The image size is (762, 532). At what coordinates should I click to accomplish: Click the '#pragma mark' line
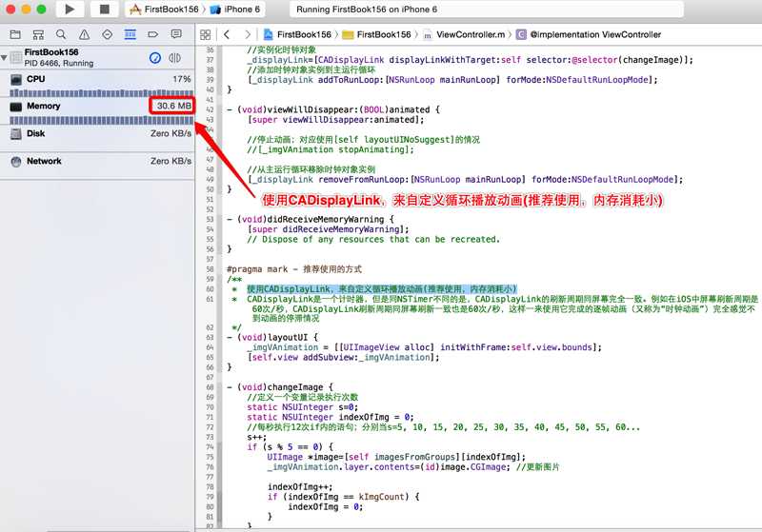pyautogui.click(x=294, y=269)
